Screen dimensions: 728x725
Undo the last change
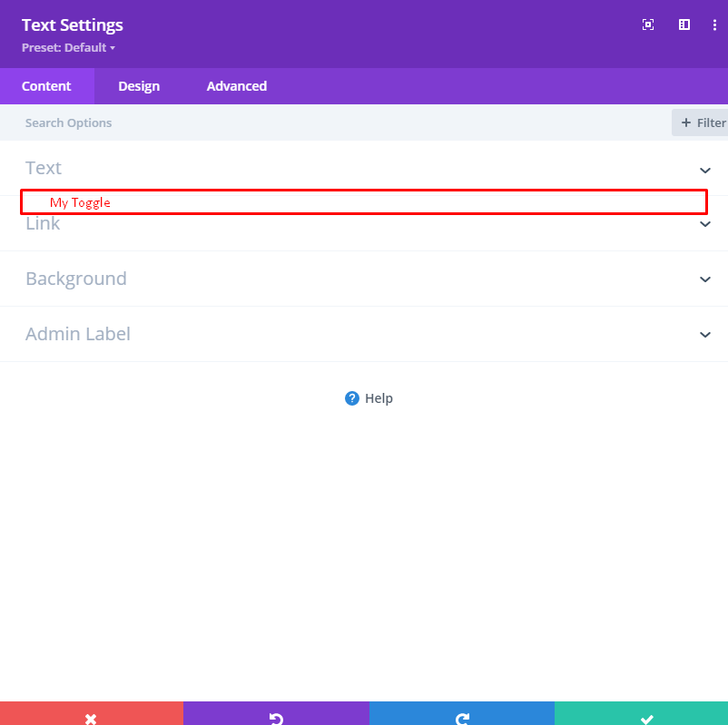pos(276,719)
